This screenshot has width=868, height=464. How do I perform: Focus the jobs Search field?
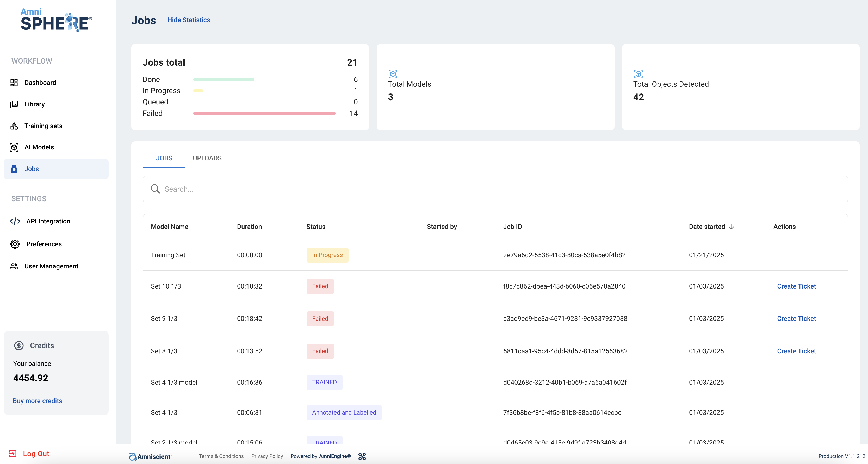coord(495,189)
